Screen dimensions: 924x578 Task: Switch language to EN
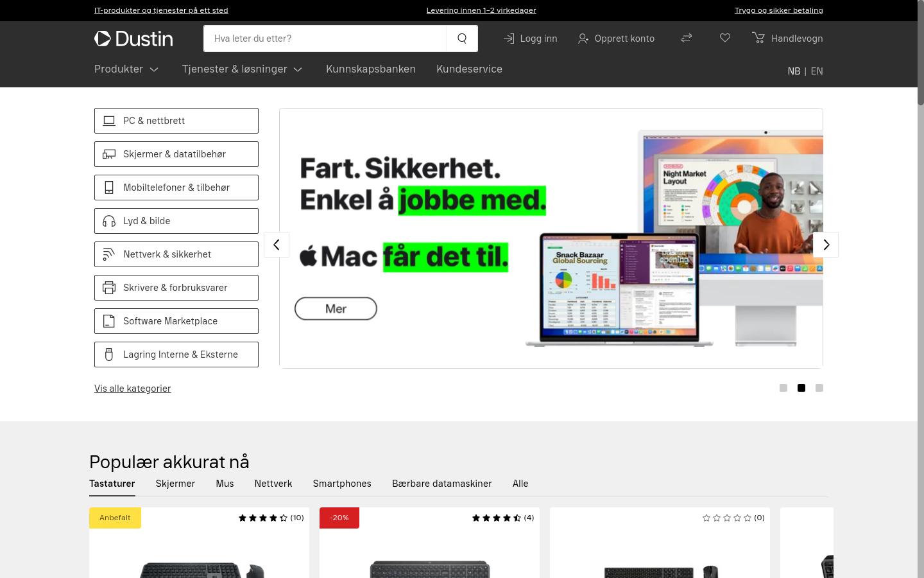click(817, 71)
